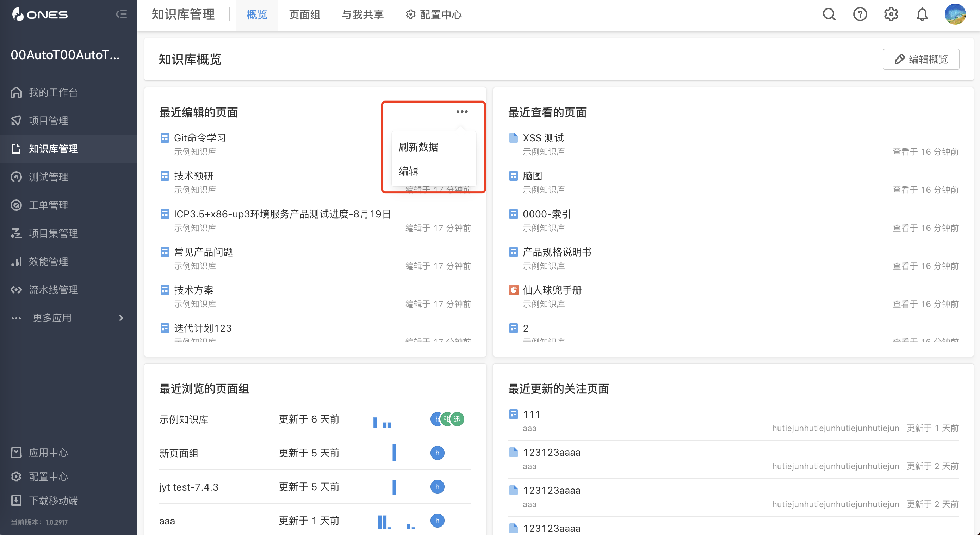Choose 刷新数据 from the dropdown menu
This screenshot has width=980, height=535.
tap(434, 147)
